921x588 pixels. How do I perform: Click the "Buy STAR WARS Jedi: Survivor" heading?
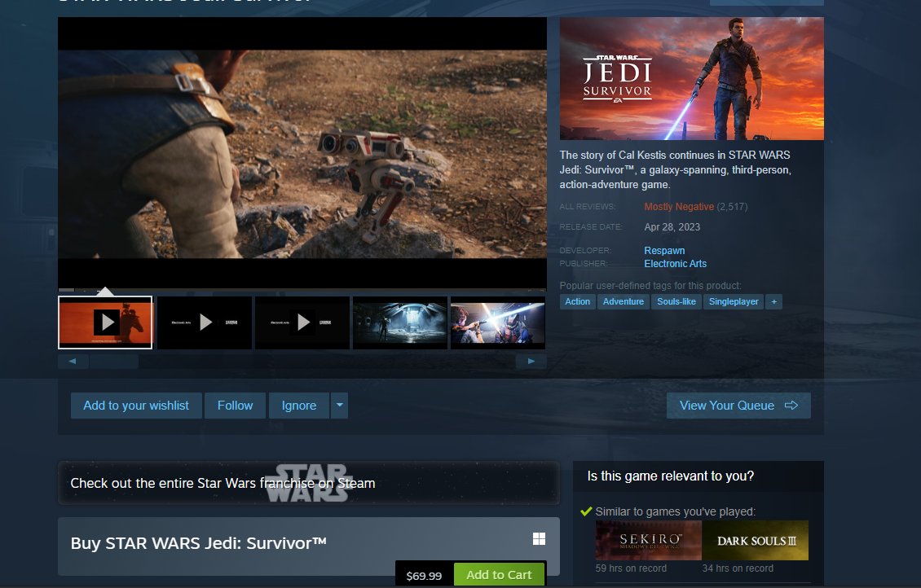(x=199, y=543)
